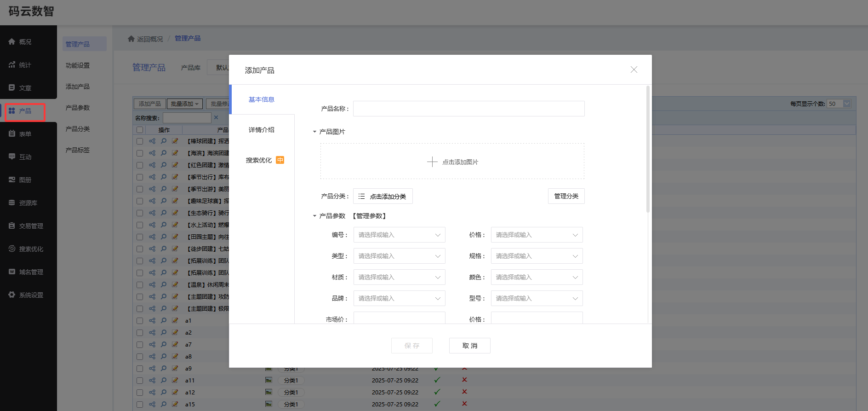
Task: Click the red X icon in a11 row
Action: coord(464,380)
